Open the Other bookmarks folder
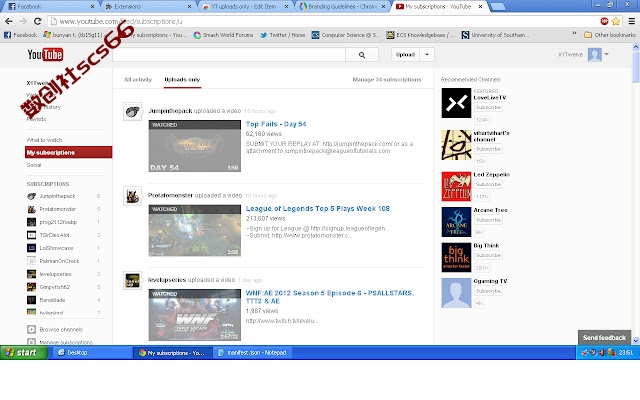This screenshot has width=640, height=400. [x=610, y=35]
